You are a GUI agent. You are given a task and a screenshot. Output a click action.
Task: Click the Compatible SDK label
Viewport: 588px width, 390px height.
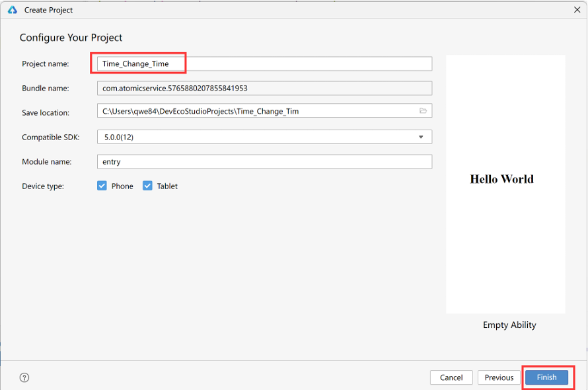(51, 137)
